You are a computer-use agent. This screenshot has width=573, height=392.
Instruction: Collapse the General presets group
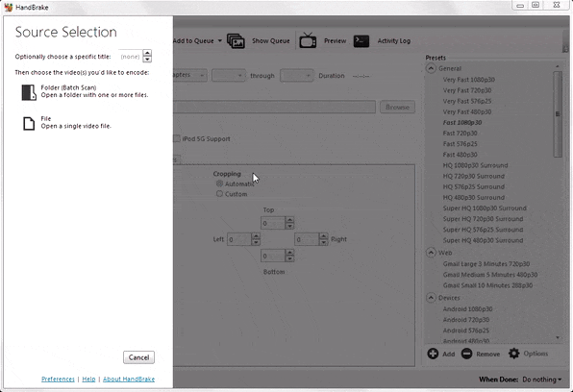432,68
